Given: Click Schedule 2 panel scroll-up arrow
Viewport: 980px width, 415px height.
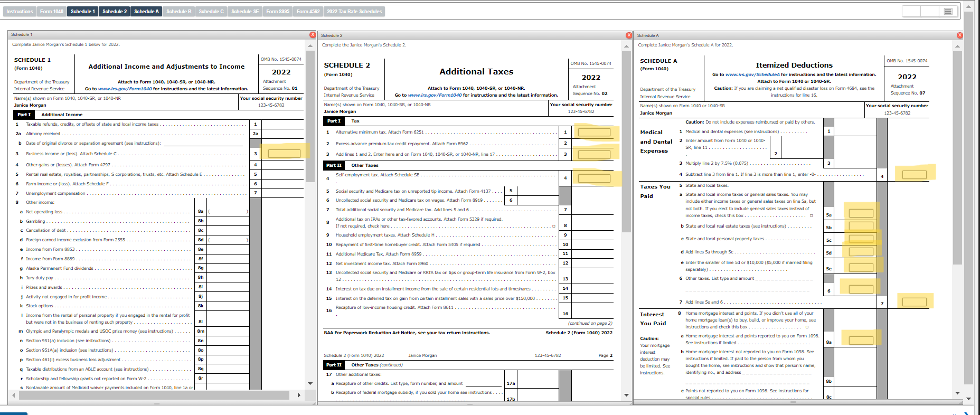Looking at the screenshot, I should pyautogui.click(x=626, y=46).
